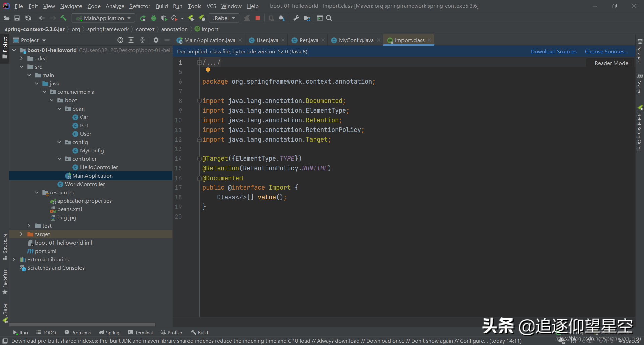The height and width of the screenshot is (345, 644).
Task: Expand External Libraries node
Action: tap(14, 259)
